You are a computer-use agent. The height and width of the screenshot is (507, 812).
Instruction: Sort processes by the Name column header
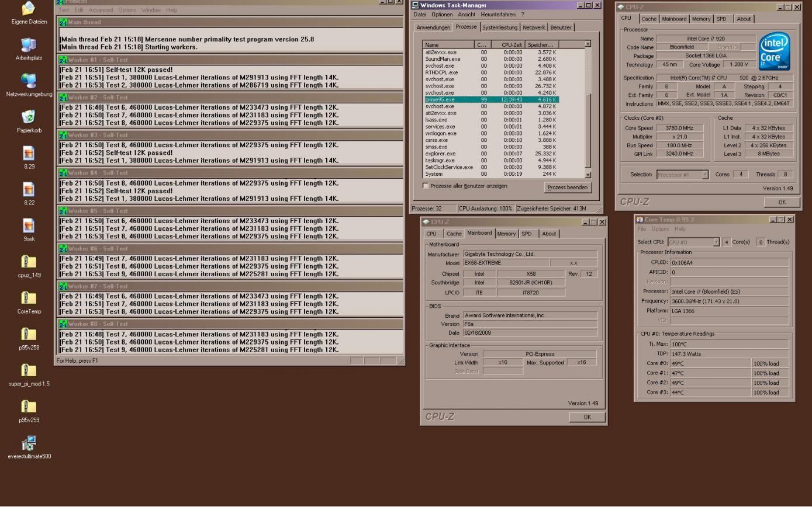pyautogui.click(x=448, y=44)
